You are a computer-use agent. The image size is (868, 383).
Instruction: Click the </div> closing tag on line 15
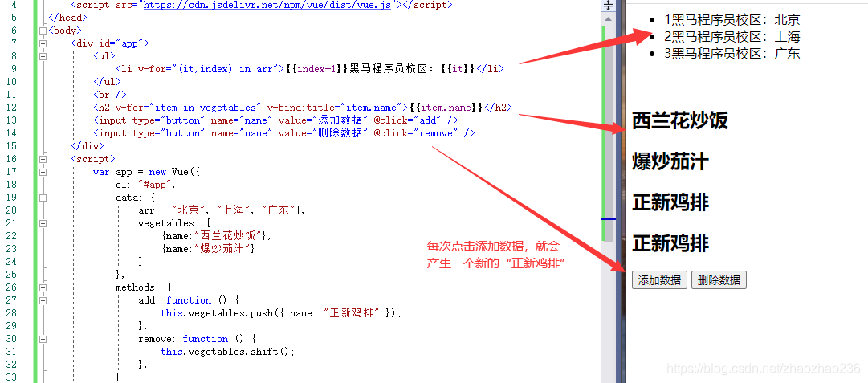[x=87, y=146]
